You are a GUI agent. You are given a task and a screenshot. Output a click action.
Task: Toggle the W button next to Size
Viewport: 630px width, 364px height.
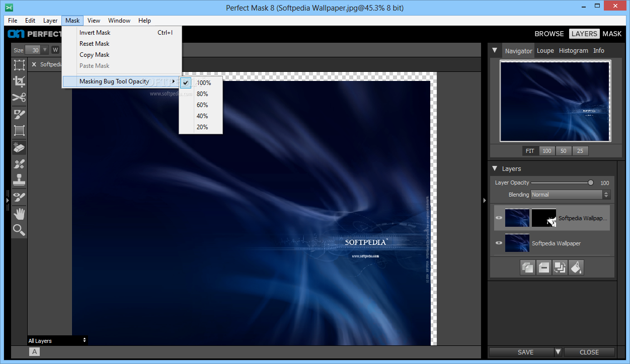pyautogui.click(x=55, y=50)
